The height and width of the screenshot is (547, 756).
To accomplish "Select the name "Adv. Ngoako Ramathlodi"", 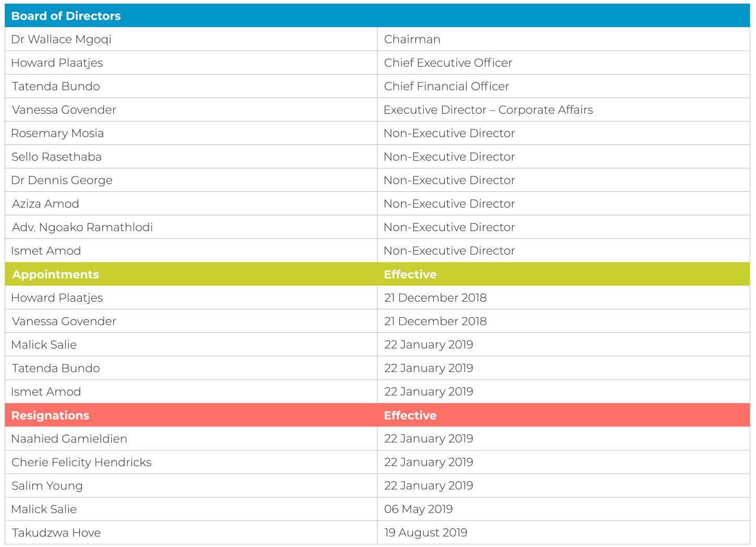I will (x=82, y=227).
